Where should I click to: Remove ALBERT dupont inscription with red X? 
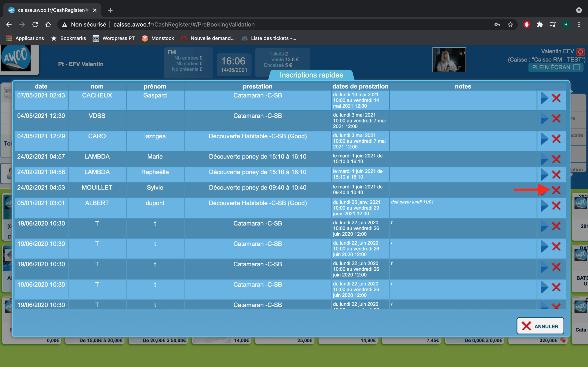point(556,206)
